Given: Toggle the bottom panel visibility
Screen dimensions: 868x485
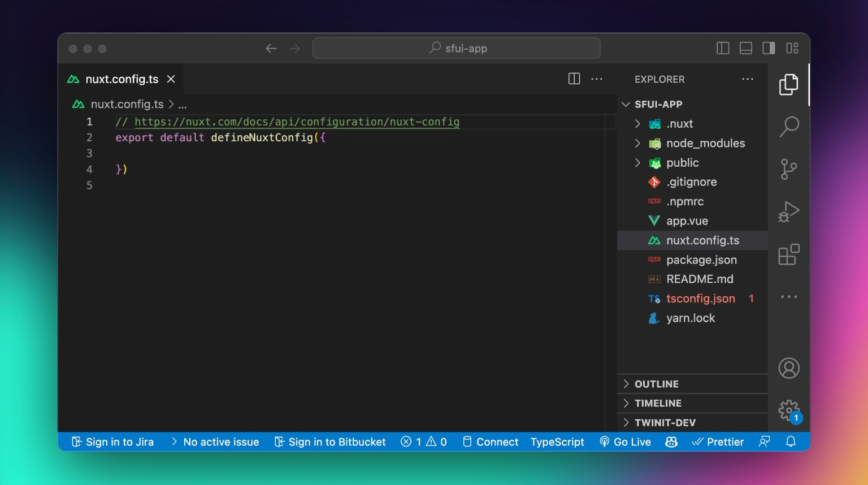Looking at the screenshot, I should coord(746,48).
